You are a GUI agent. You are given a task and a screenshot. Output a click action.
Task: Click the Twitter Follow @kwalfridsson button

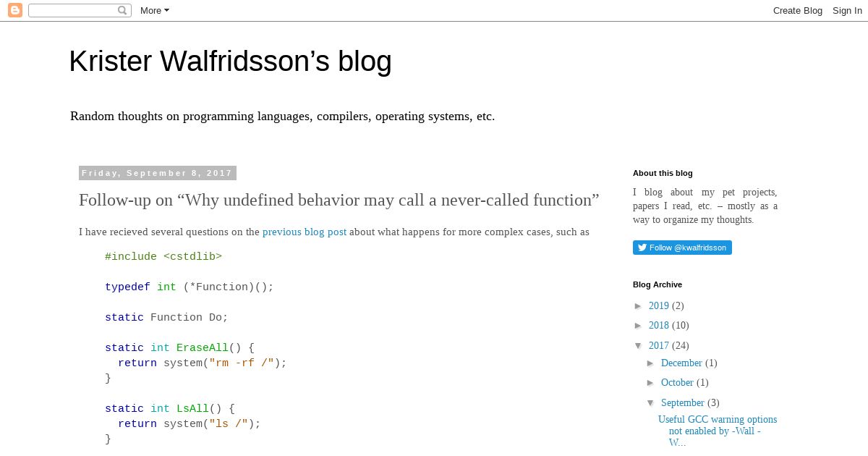click(682, 248)
